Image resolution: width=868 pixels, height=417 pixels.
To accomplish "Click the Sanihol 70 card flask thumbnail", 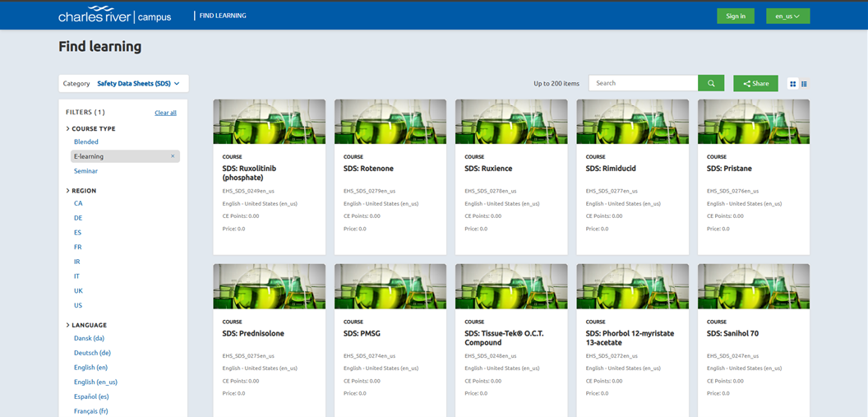I will click(754, 286).
